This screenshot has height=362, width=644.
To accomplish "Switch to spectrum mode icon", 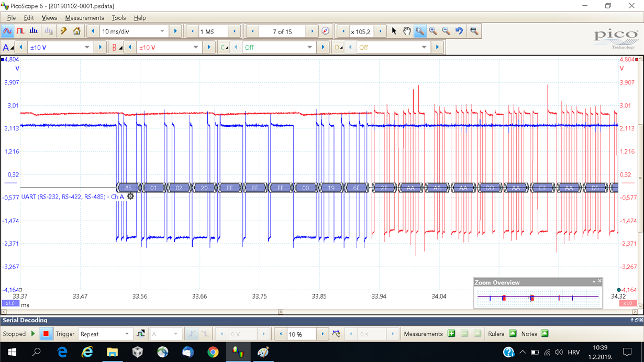I will (34, 31).
